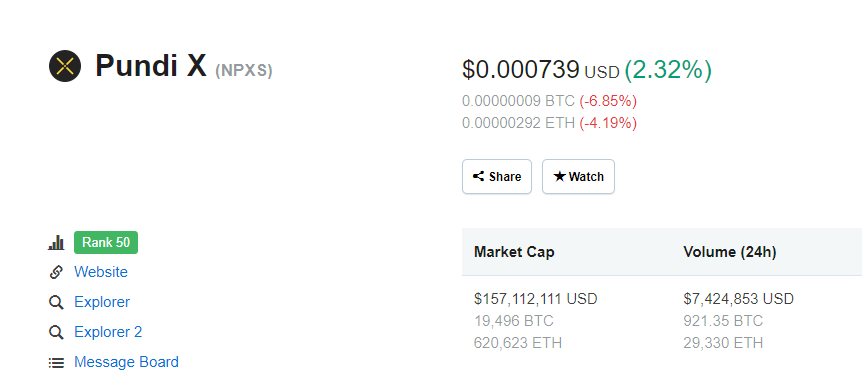Open the Message Board link

(x=126, y=362)
